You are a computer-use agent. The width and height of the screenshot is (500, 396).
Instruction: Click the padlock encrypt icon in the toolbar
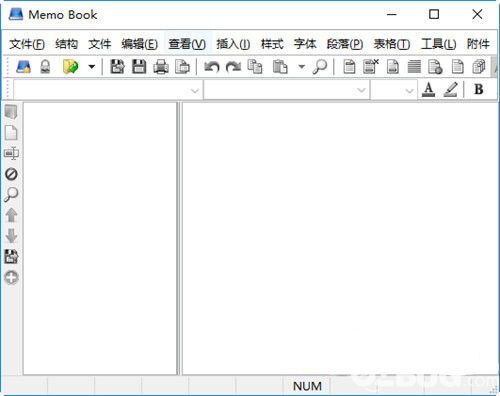(x=45, y=67)
